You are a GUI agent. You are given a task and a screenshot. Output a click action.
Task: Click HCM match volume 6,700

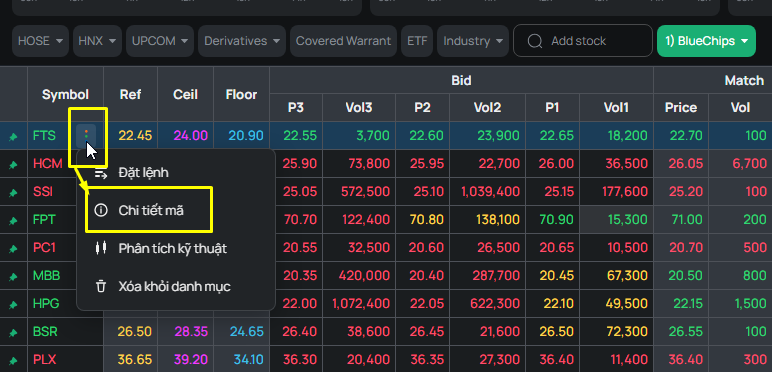pos(749,163)
